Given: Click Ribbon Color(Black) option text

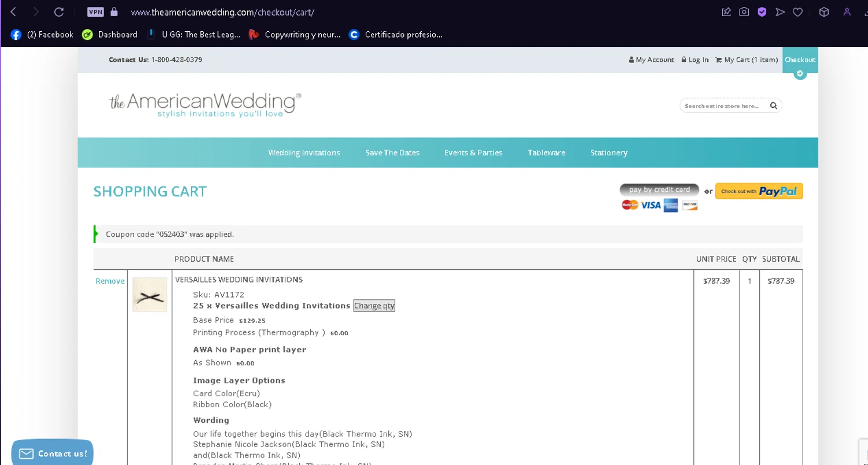Looking at the screenshot, I should click(232, 404).
